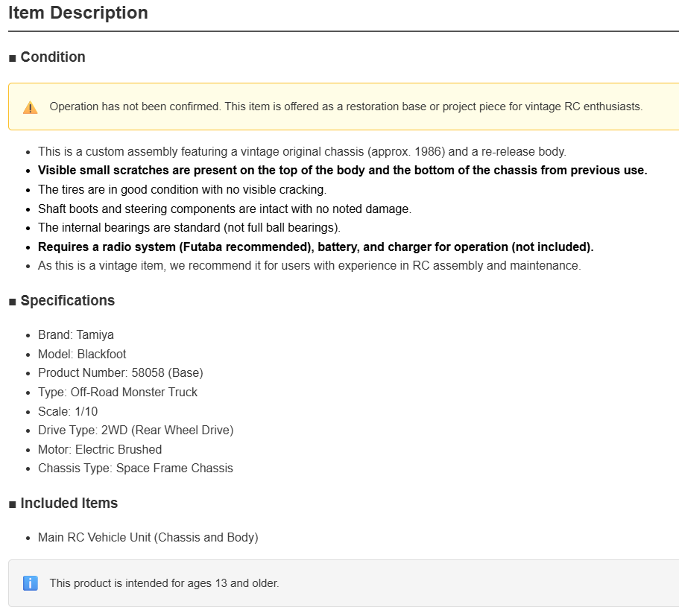The image size is (679, 616).
Task: Click the 'Shaft boots and steering components' line
Action: (225, 209)
